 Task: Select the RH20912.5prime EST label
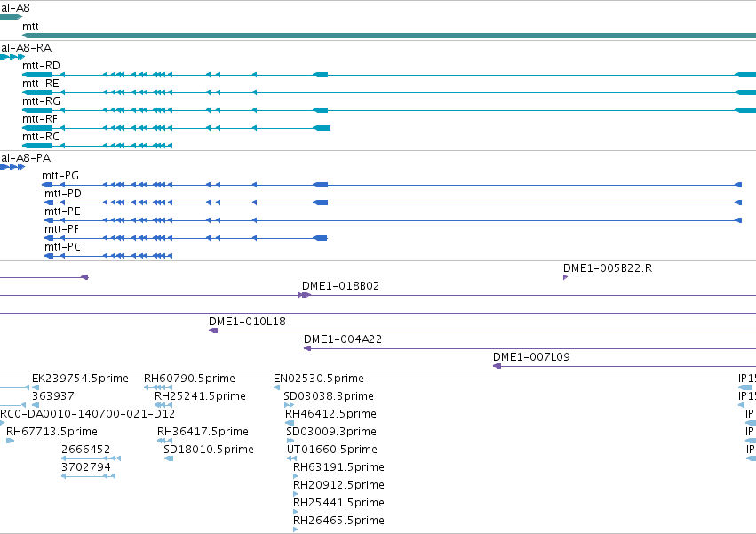point(339,486)
